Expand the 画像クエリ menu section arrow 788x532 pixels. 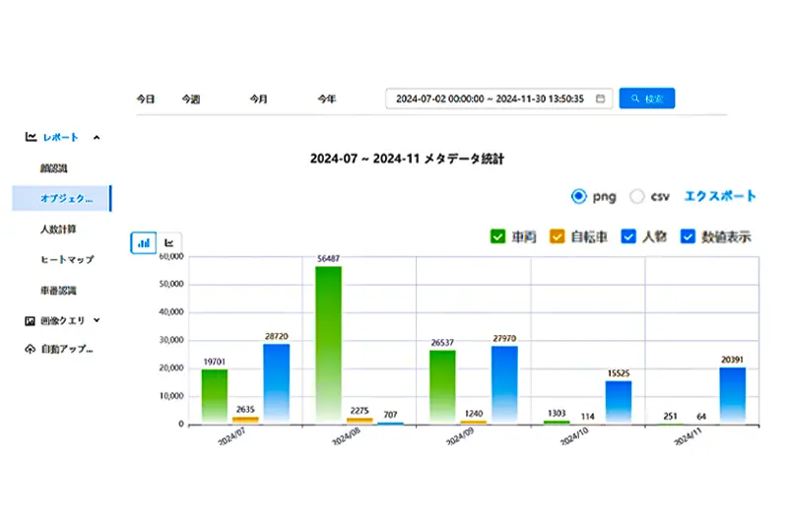point(97,320)
